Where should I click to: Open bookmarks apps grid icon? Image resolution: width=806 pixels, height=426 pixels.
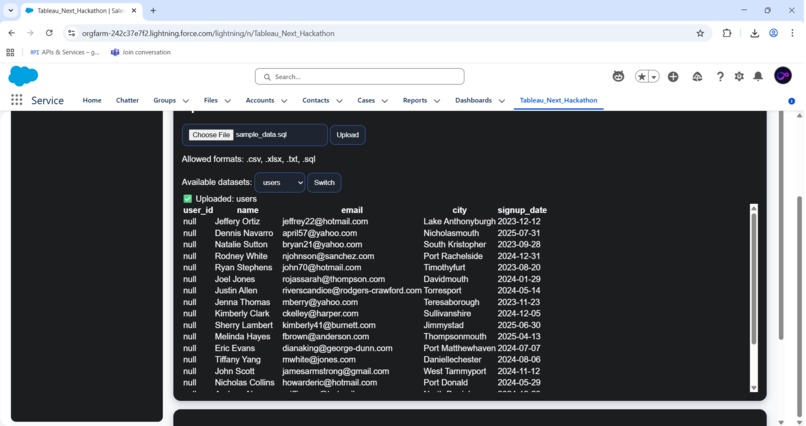pyautogui.click(x=10, y=52)
